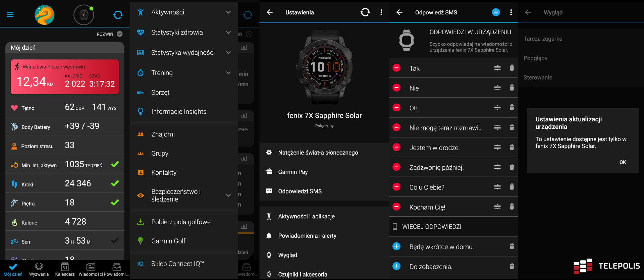Viewport: 644px width, 280px height.
Task: Open the Wyzwania tab in bottom bar
Action: 39,269
